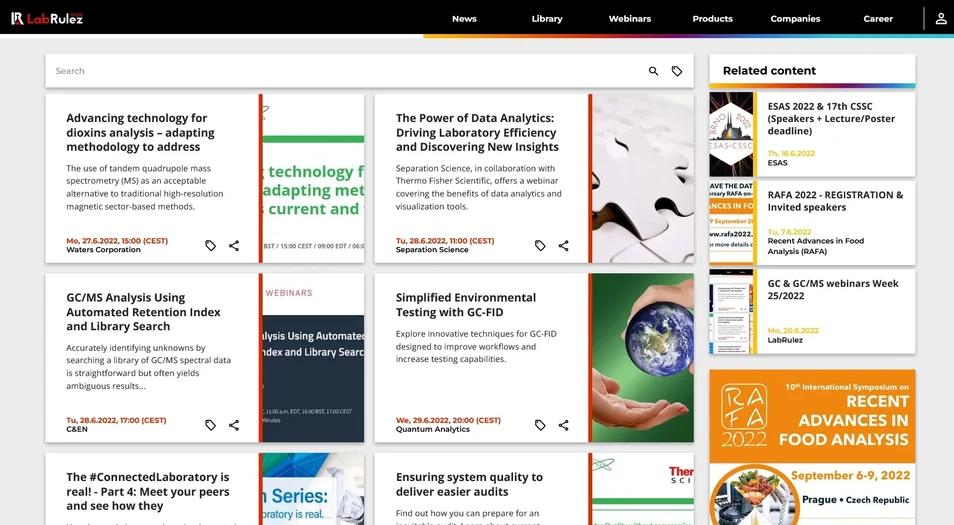Click the puzzle pieces thumbnail image
Viewport: 954px width, 525px height.
[x=643, y=178]
